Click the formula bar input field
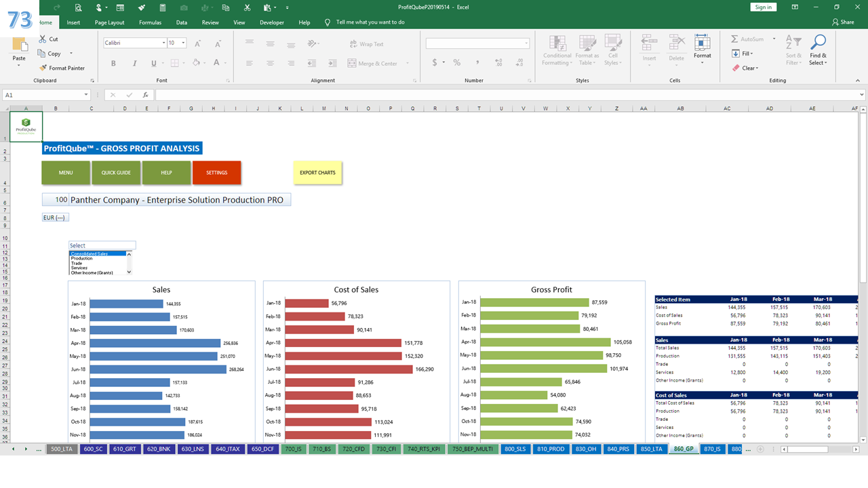868x488 pixels. coord(505,95)
